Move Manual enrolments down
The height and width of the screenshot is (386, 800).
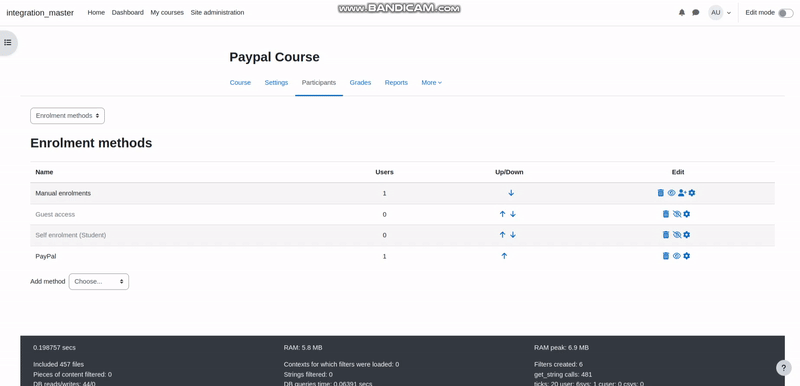[x=511, y=193]
